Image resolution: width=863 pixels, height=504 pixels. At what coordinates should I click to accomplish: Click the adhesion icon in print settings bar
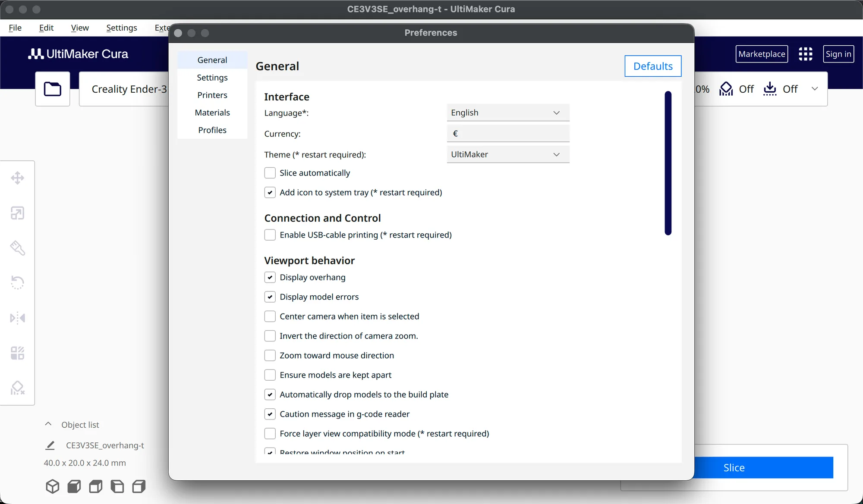pos(770,89)
